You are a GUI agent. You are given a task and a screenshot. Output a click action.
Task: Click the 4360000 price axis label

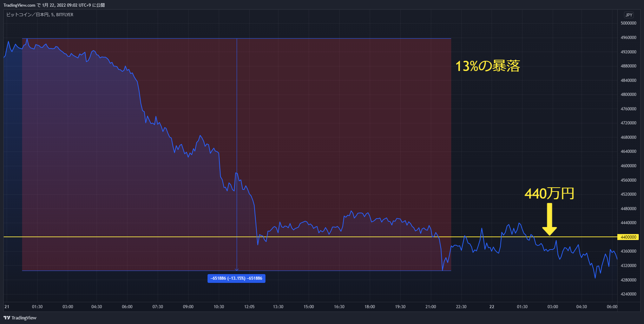coord(629,251)
